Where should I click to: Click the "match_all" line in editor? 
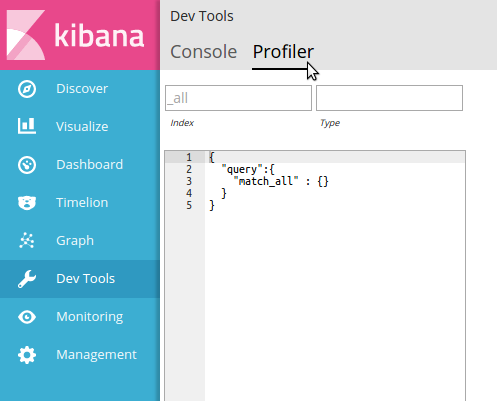tap(281, 181)
